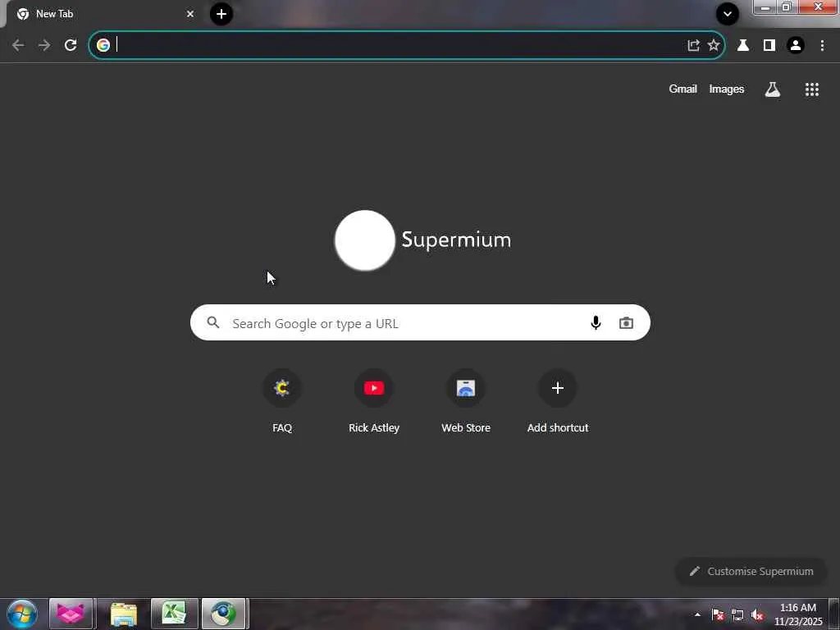This screenshot has height=630, width=840.
Task: Open Images link
Action: point(727,89)
